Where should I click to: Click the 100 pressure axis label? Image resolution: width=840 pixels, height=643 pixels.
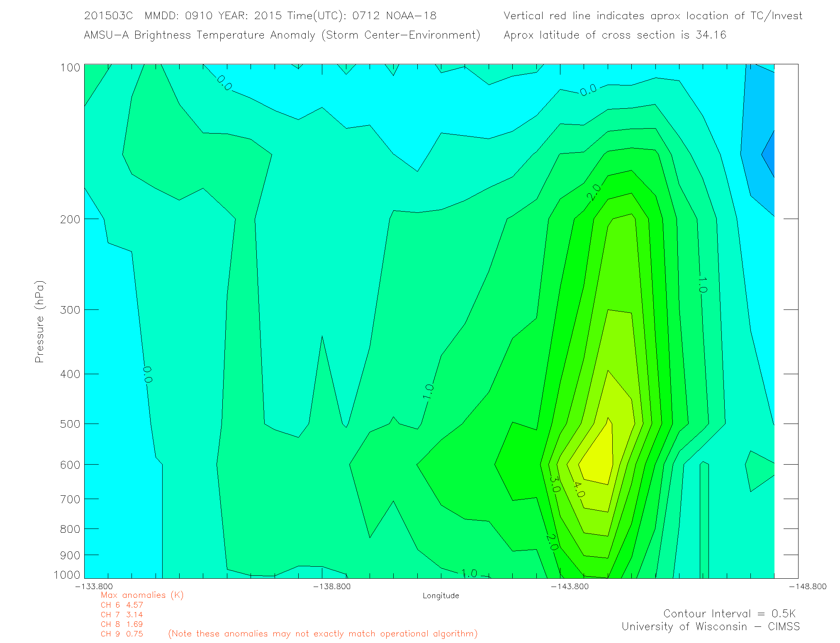point(70,68)
